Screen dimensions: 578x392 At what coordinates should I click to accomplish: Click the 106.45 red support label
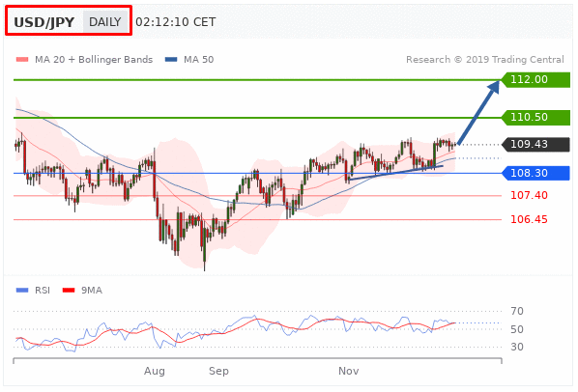click(529, 220)
